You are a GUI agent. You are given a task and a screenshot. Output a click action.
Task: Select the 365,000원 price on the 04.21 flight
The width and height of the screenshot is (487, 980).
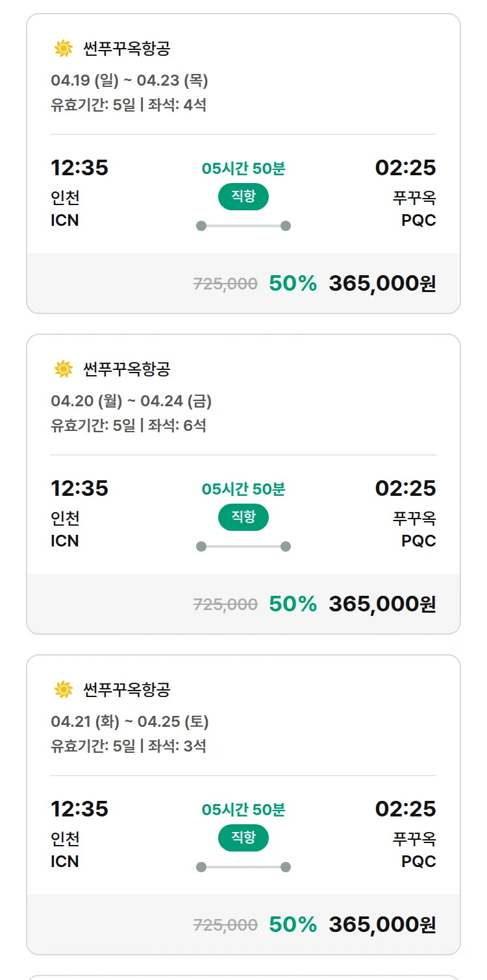point(382,925)
